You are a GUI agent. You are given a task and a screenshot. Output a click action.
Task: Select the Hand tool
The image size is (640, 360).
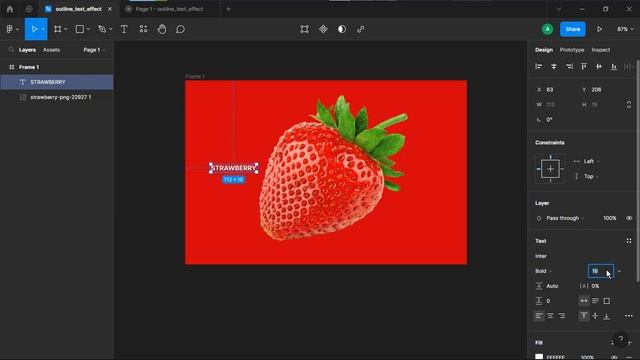(162, 29)
